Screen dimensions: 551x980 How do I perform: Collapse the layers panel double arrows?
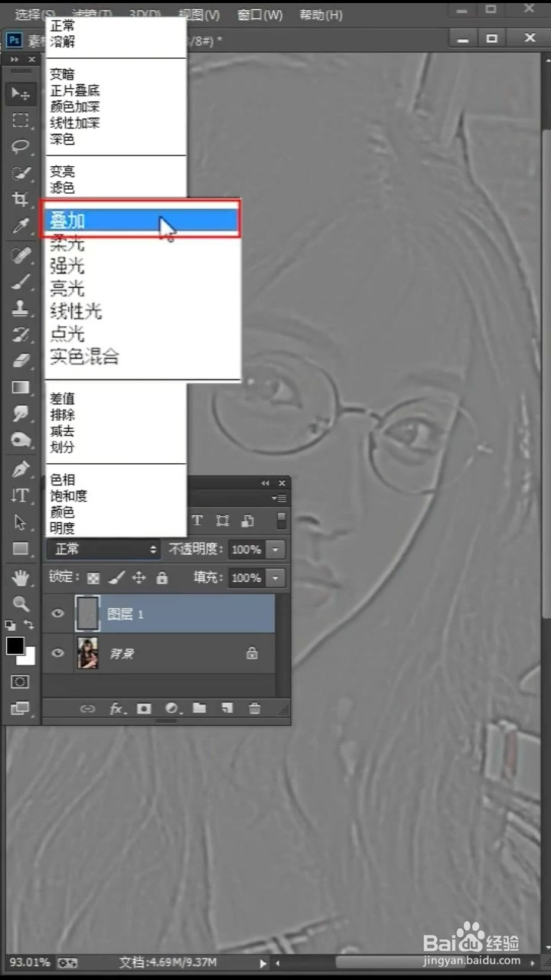pos(266,483)
